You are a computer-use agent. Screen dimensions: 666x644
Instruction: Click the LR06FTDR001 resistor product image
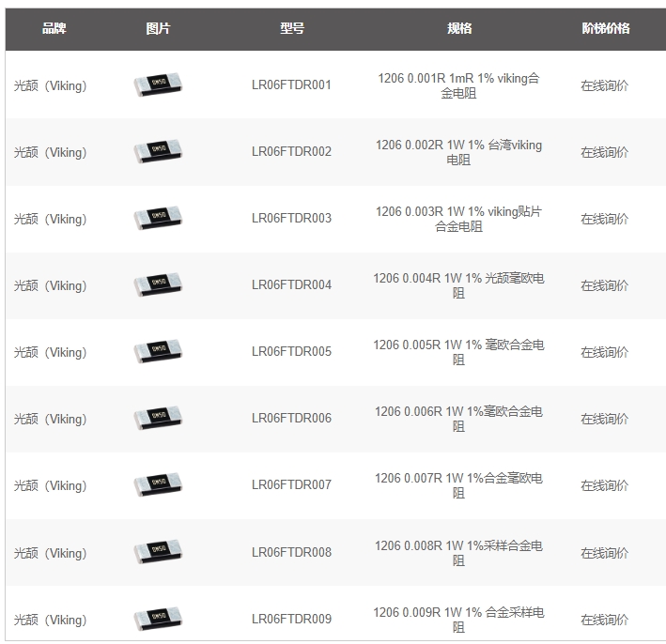158,84
